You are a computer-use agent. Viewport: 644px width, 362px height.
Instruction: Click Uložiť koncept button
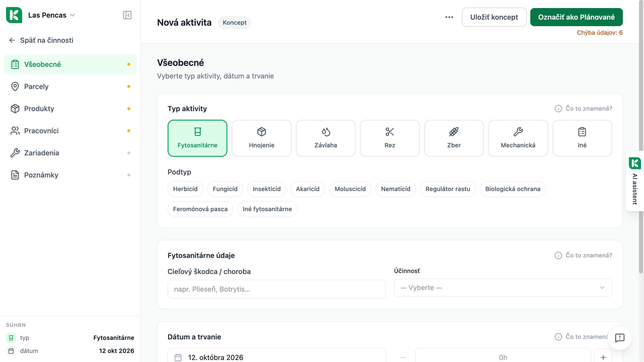pos(494,17)
